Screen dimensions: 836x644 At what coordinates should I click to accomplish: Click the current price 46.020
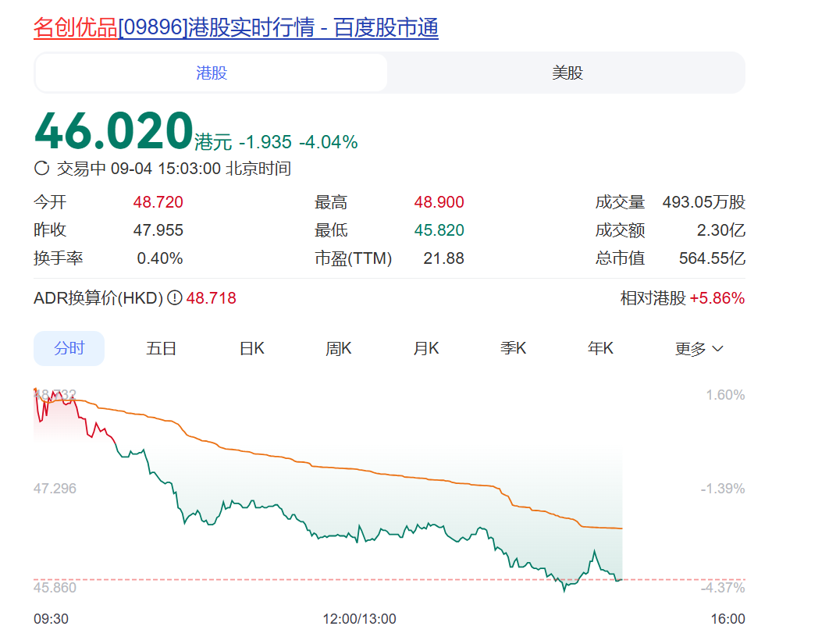113,131
